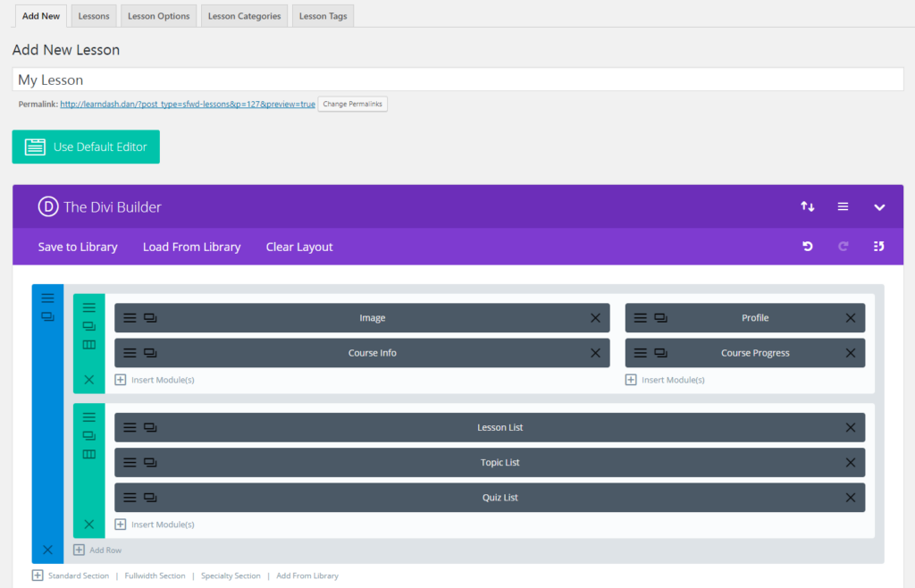Switch to the Lesson Options tab
Viewport: 915px width, 588px height.
[x=158, y=16]
